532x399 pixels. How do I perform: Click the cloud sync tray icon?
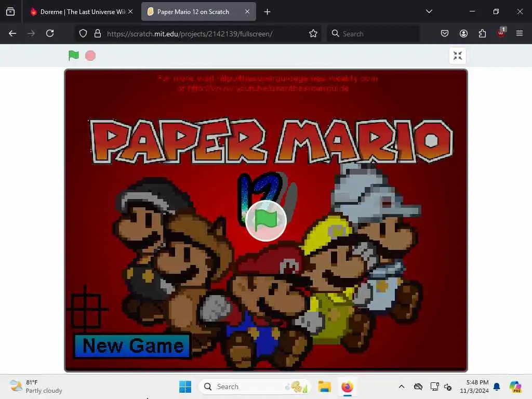coord(418,387)
